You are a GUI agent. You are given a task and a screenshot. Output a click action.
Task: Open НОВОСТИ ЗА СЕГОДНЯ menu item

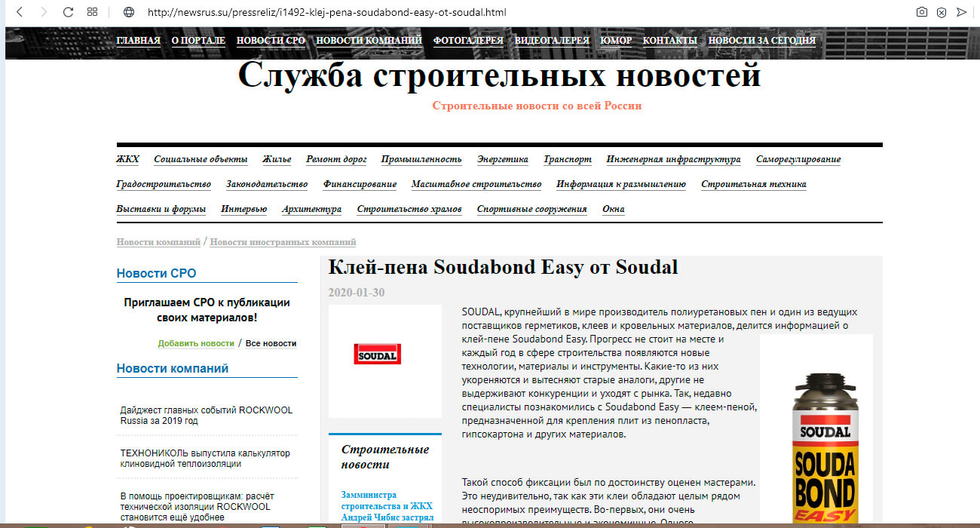click(762, 41)
